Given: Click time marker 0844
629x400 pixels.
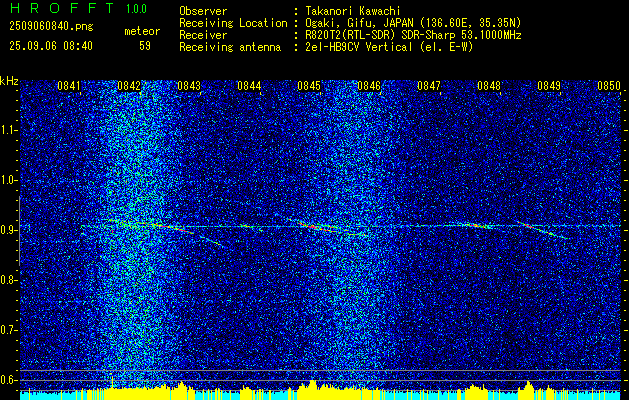Looking at the screenshot, I should tap(249, 86).
